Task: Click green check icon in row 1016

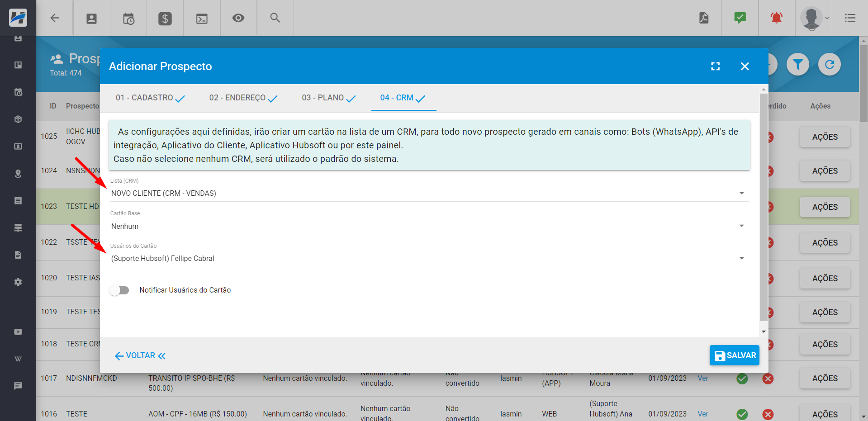Action: click(742, 414)
